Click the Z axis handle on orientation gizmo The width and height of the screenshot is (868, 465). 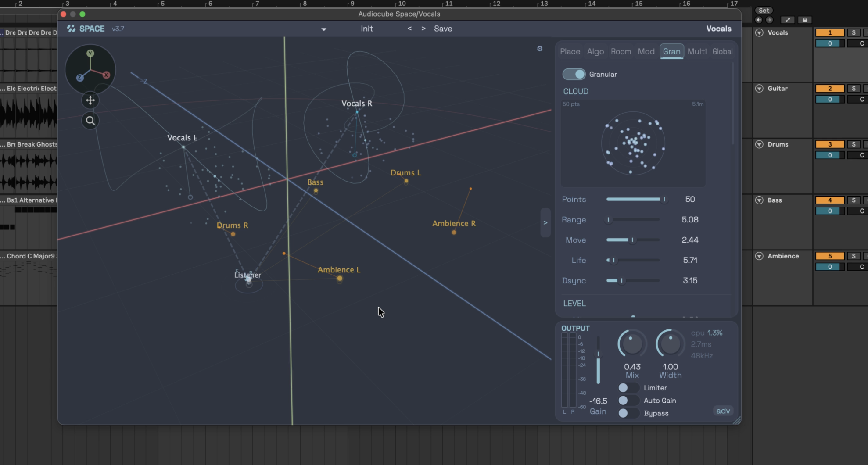pyautogui.click(x=80, y=78)
